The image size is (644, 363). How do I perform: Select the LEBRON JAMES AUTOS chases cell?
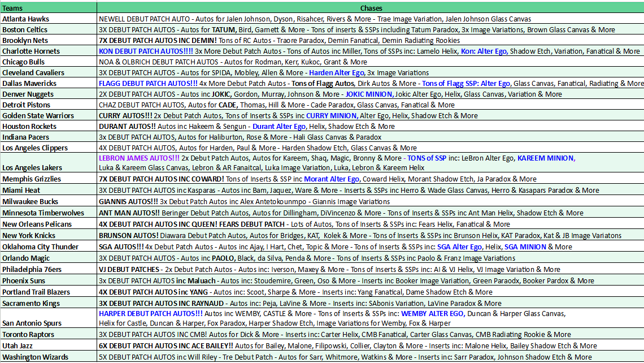tap(371, 163)
